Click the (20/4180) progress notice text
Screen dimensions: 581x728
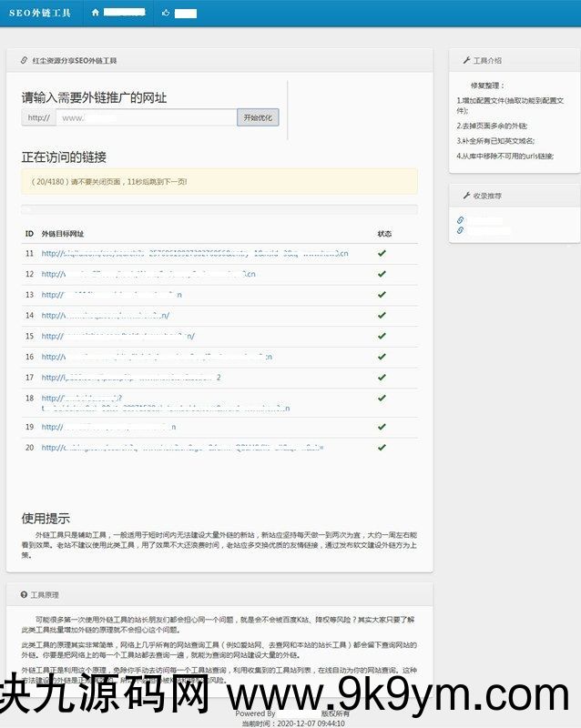point(108,181)
